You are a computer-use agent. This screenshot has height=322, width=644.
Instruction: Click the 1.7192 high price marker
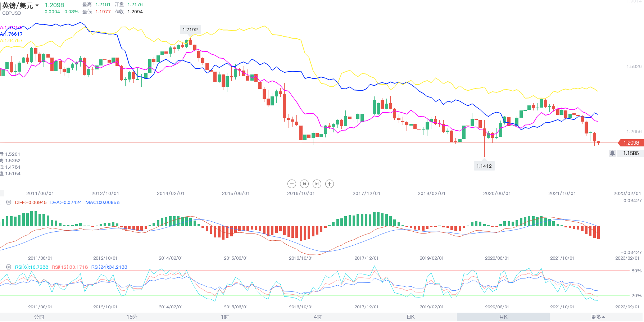coord(190,30)
